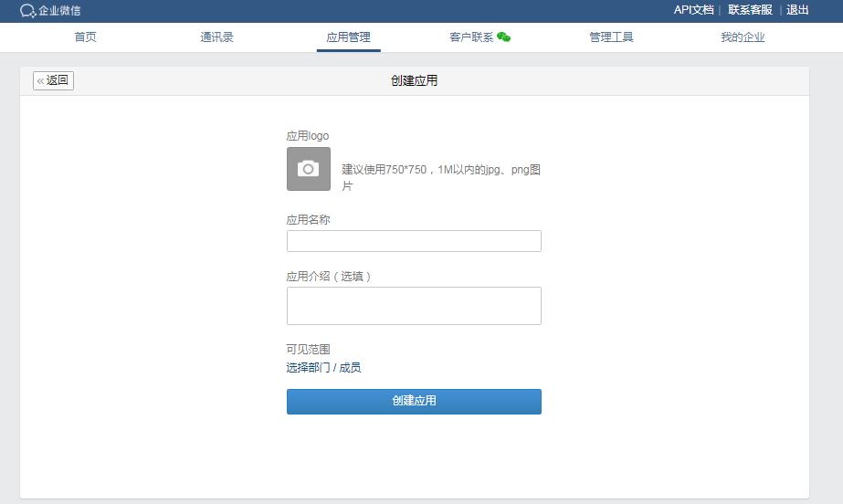Log out via the 退出 link
The height and width of the screenshot is (504, 843).
pyautogui.click(x=797, y=10)
